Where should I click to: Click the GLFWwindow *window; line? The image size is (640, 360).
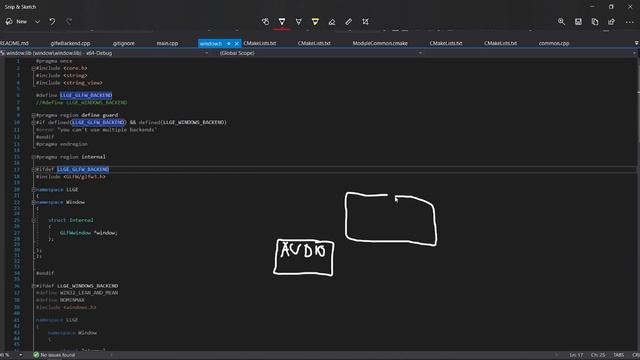click(x=89, y=233)
